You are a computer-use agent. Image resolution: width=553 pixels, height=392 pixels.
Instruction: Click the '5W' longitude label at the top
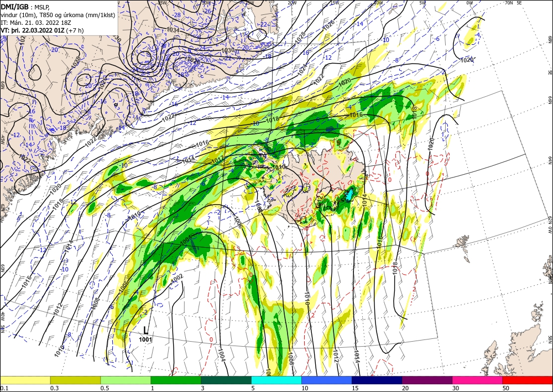422,3
